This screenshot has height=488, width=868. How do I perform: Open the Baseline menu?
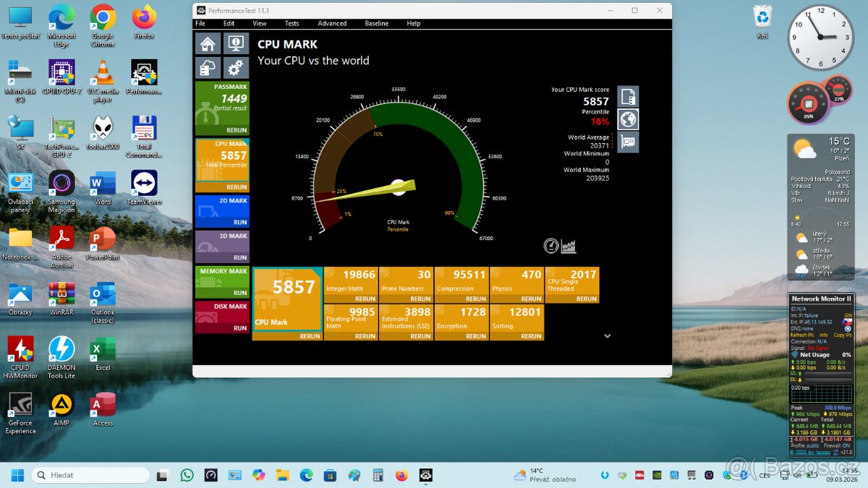(377, 23)
